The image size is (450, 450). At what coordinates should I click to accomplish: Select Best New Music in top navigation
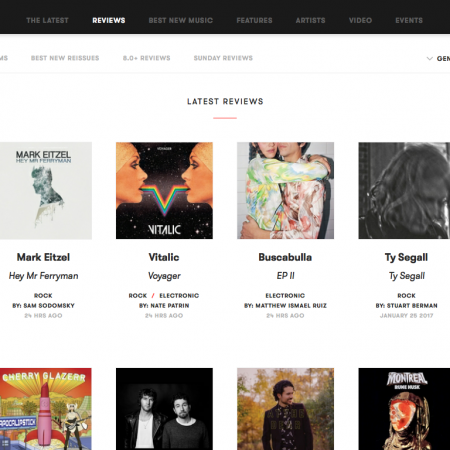click(x=181, y=20)
